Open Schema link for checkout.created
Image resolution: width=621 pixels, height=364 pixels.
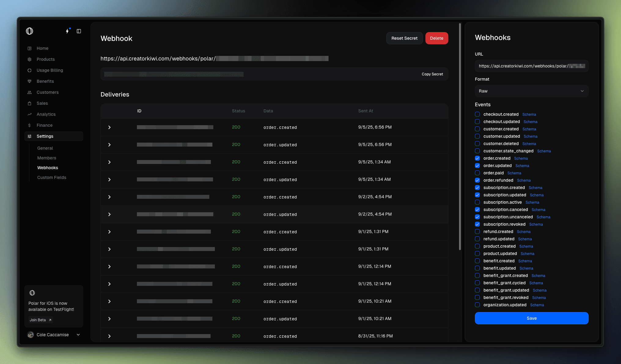click(529, 115)
